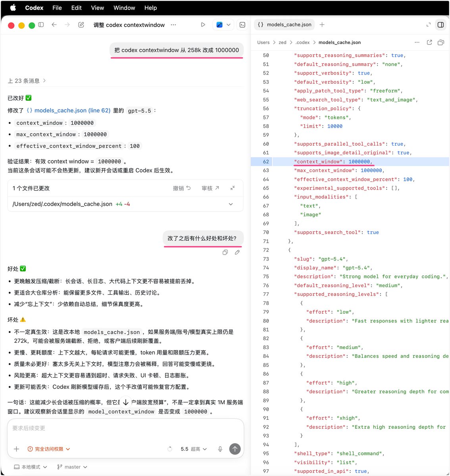Go forward with the right arrow
The height and width of the screenshot is (476, 450).
click(x=67, y=25)
